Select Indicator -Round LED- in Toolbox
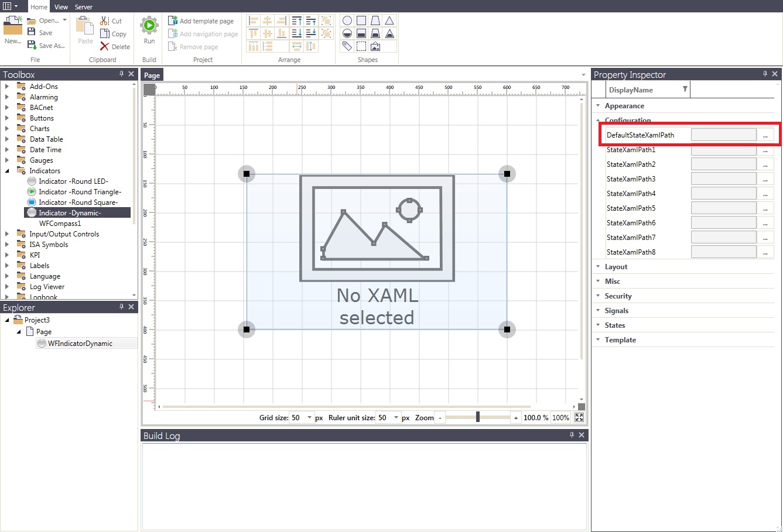783x532 pixels. point(73,181)
